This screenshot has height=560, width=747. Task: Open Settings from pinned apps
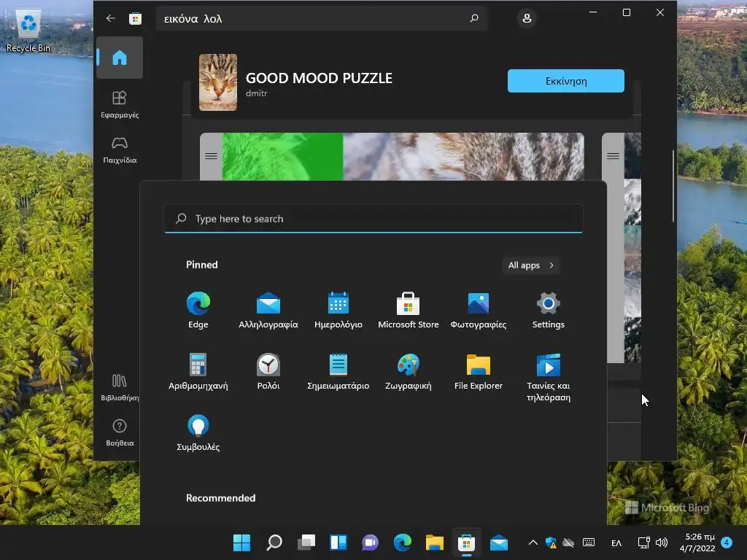[x=549, y=311]
